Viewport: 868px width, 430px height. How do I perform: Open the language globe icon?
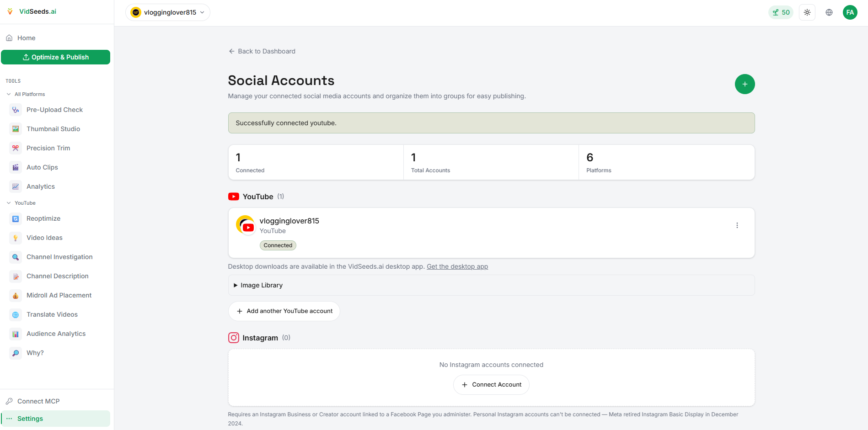coord(829,12)
